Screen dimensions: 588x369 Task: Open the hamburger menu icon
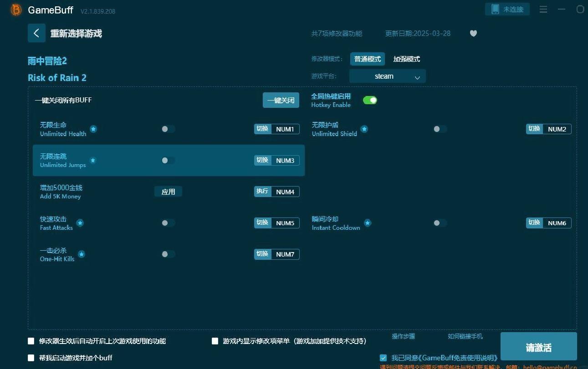(x=543, y=9)
